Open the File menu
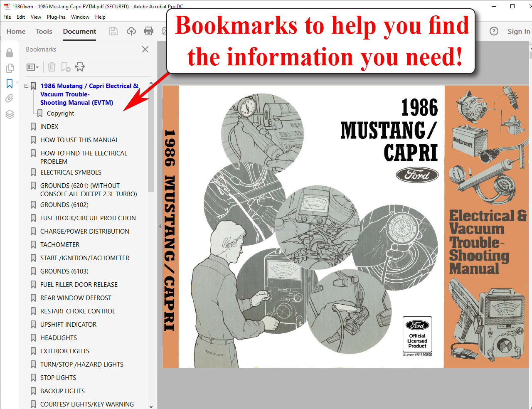Viewport: 532px width, 409px height. pos(7,17)
